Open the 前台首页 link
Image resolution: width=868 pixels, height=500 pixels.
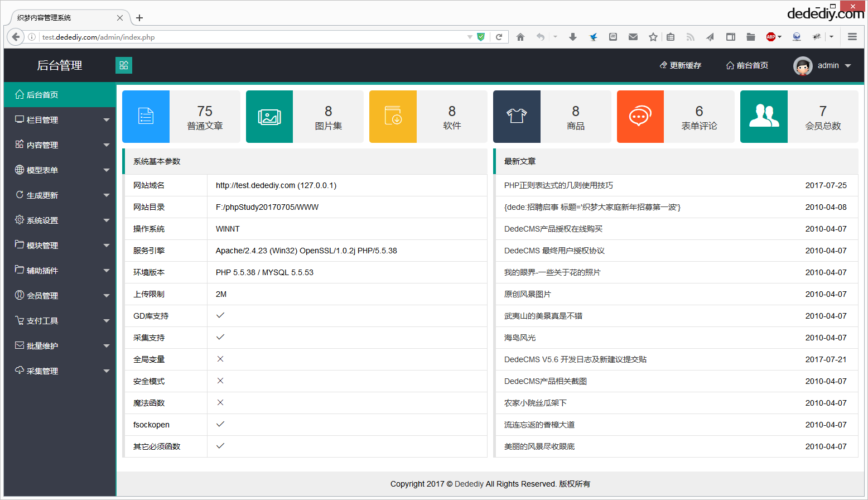click(x=748, y=65)
